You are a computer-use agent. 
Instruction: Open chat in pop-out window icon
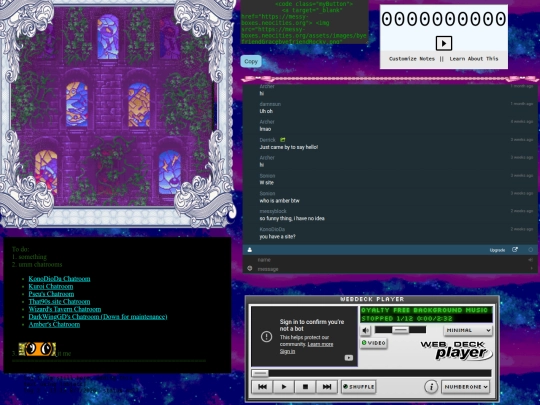(515, 250)
